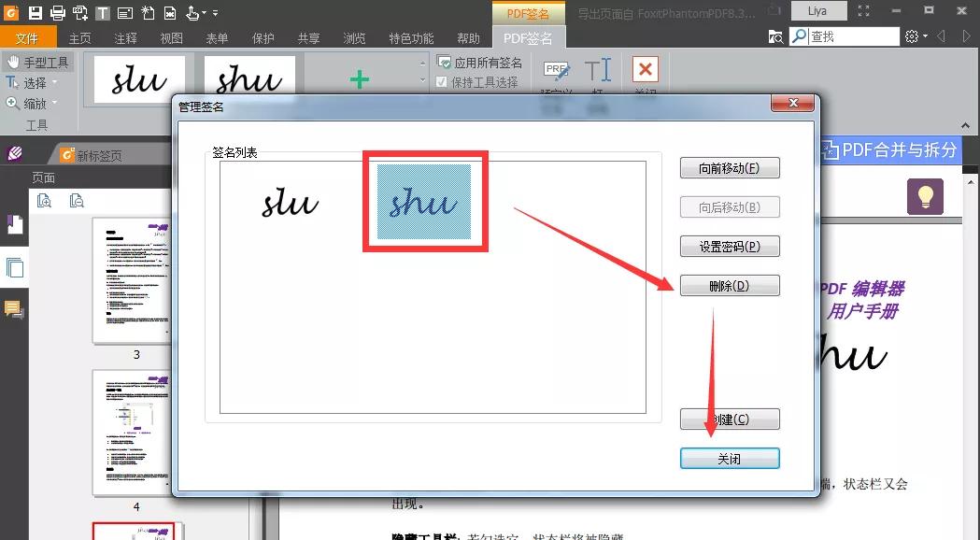
Task: Click the 关闭 button in dialog
Action: [x=730, y=458]
